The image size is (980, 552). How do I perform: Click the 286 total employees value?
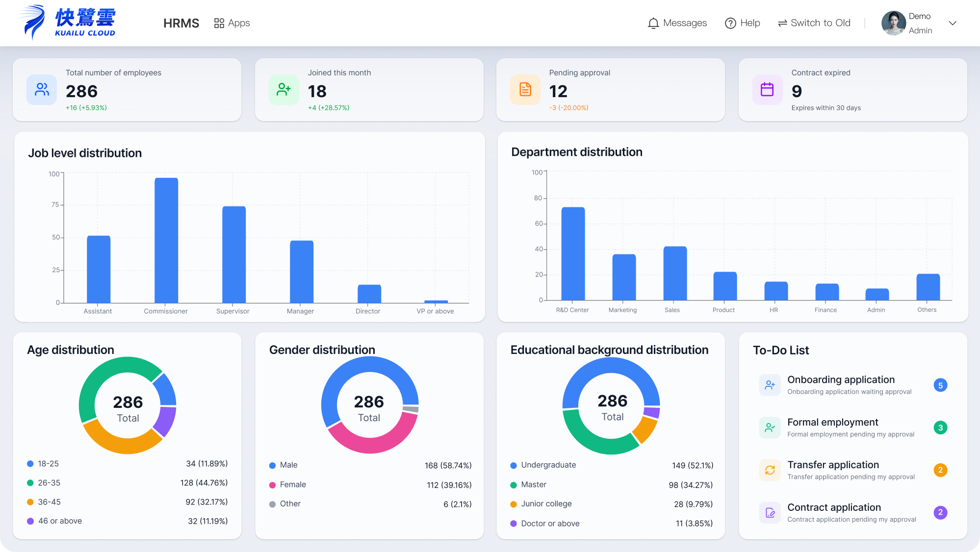pyautogui.click(x=81, y=91)
